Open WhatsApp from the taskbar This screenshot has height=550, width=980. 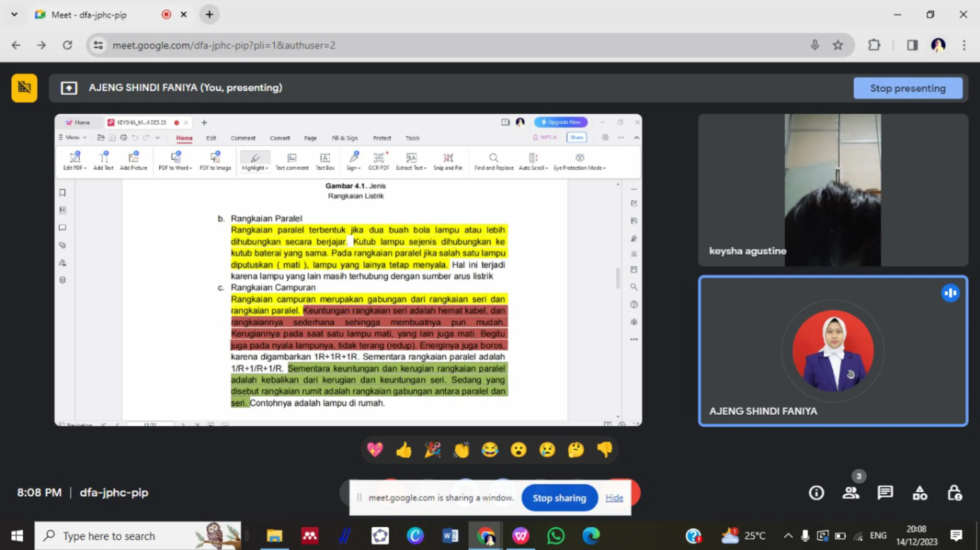pos(555,536)
